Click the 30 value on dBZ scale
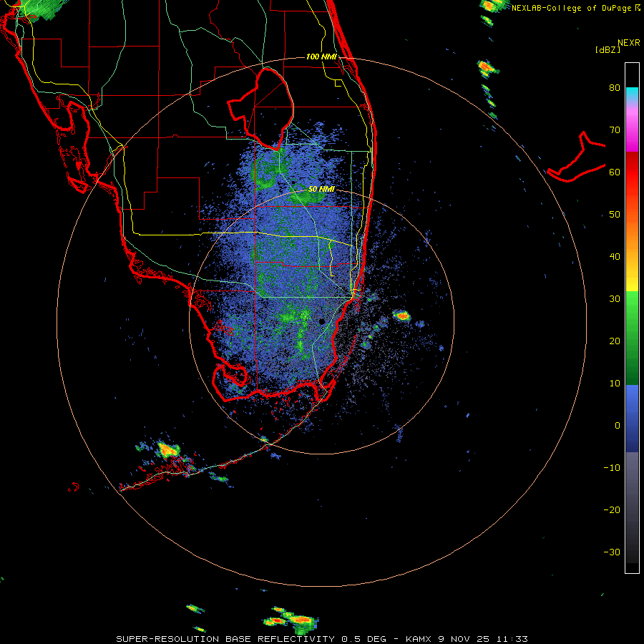644x644 pixels. pos(615,299)
